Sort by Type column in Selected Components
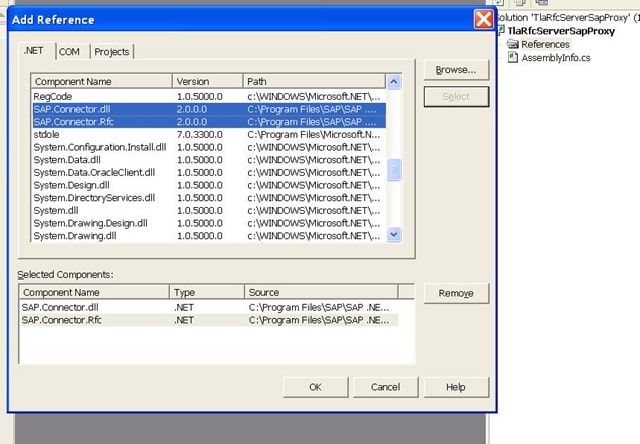The image size is (640, 444). (207, 293)
